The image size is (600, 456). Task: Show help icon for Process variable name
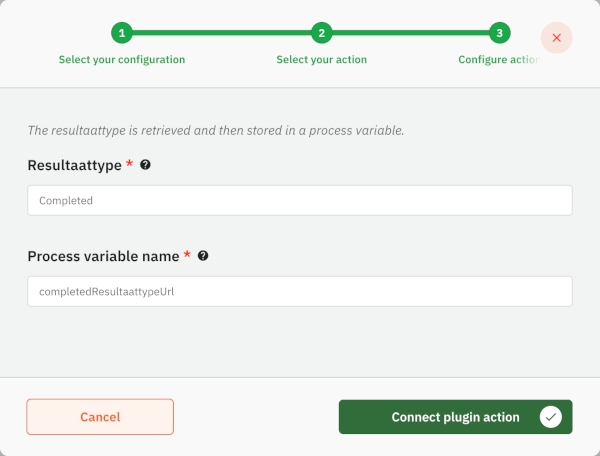(x=203, y=256)
